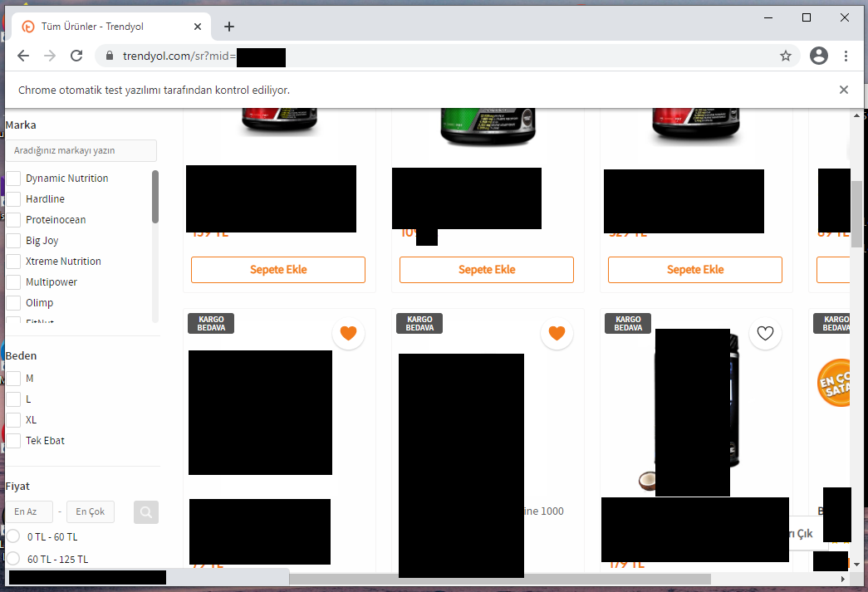Toggle the Multipower brand checkbox
This screenshot has width=868, height=592.
[14, 282]
